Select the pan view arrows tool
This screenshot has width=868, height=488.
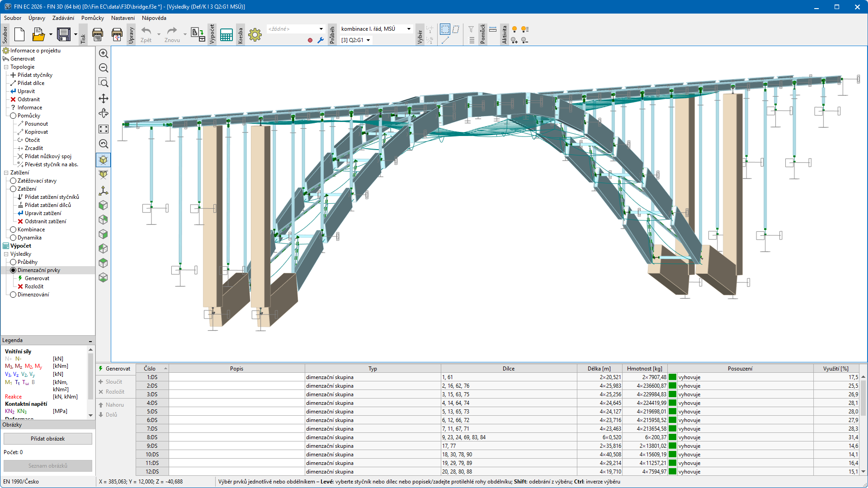coord(104,99)
